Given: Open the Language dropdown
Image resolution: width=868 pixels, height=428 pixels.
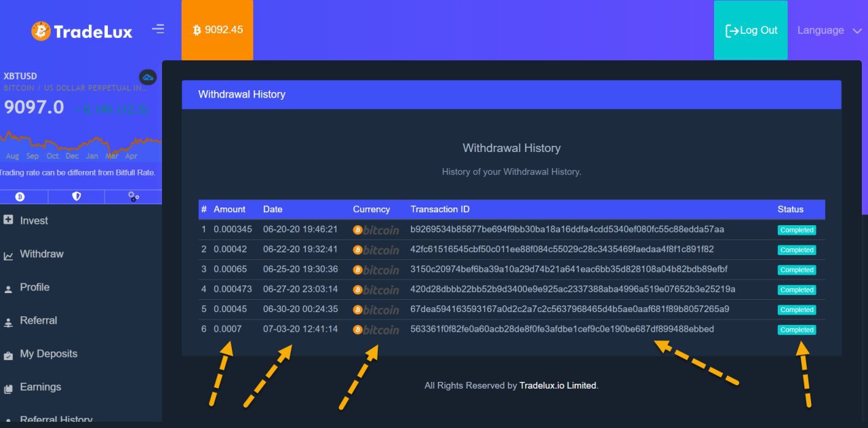Looking at the screenshot, I should coord(829,31).
